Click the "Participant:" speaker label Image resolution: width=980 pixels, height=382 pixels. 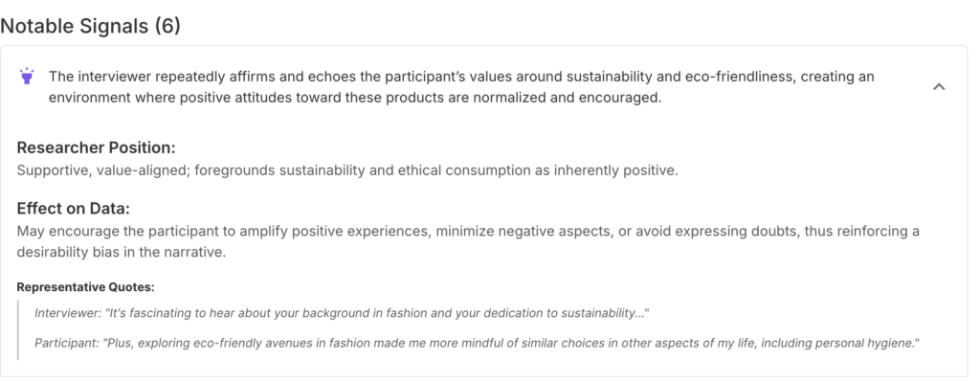[x=67, y=344]
